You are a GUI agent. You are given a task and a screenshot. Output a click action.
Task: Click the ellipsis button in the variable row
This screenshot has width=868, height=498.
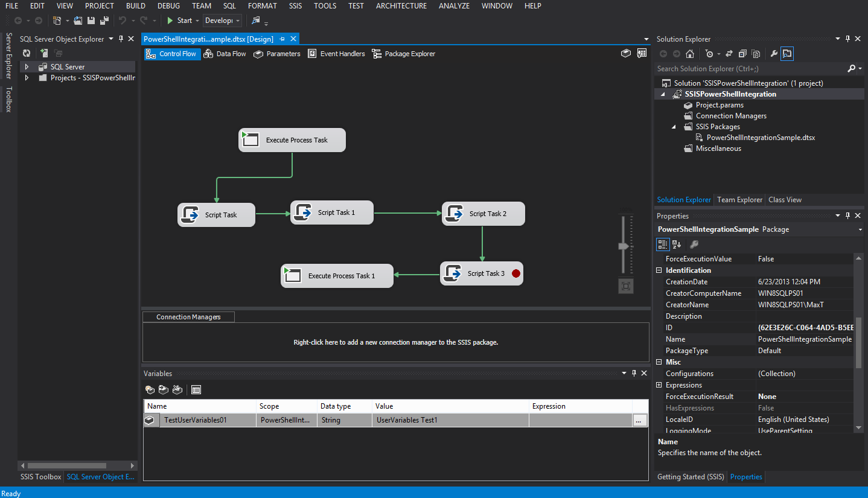click(x=640, y=420)
